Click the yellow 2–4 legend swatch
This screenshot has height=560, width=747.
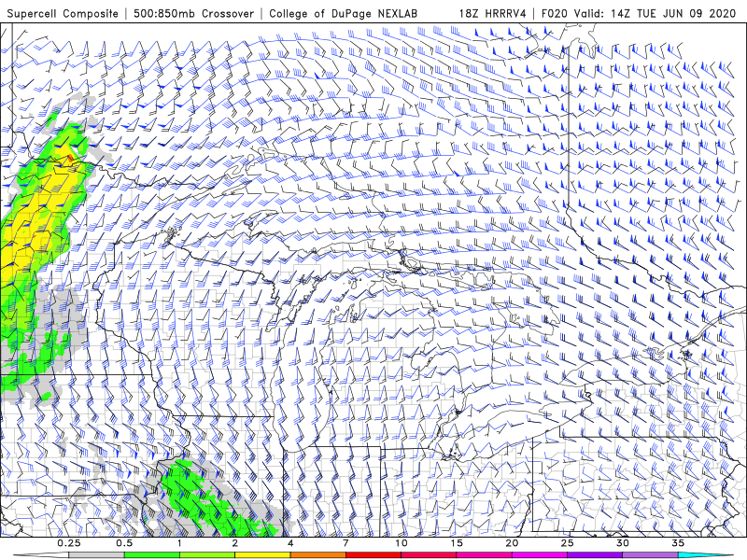click(x=262, y=555)
